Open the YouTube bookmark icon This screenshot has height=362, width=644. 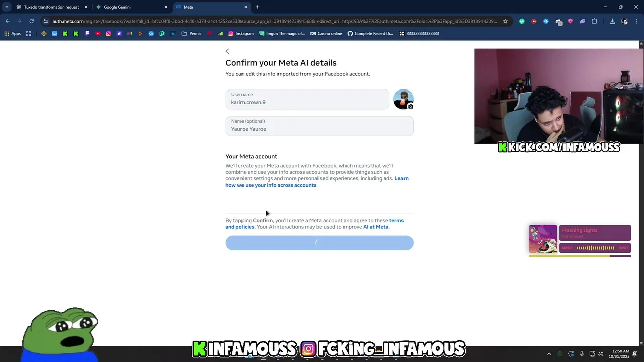coord(98,34)
